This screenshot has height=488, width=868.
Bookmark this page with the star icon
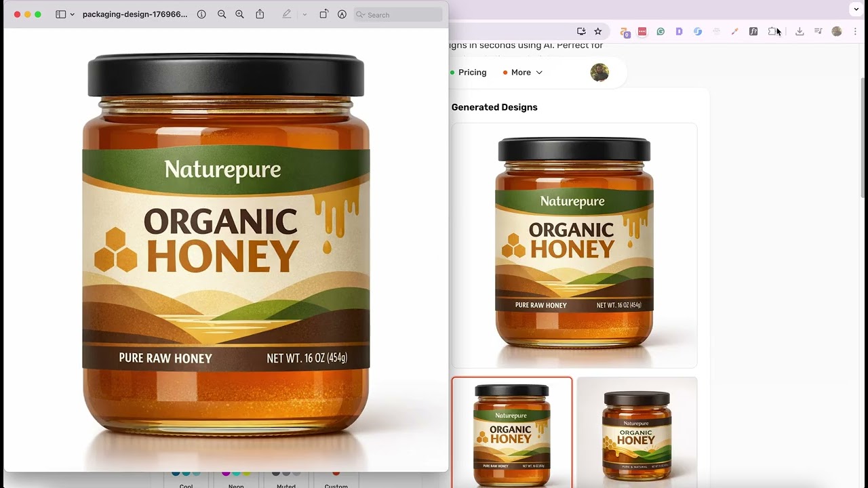[x=597, y=31]
